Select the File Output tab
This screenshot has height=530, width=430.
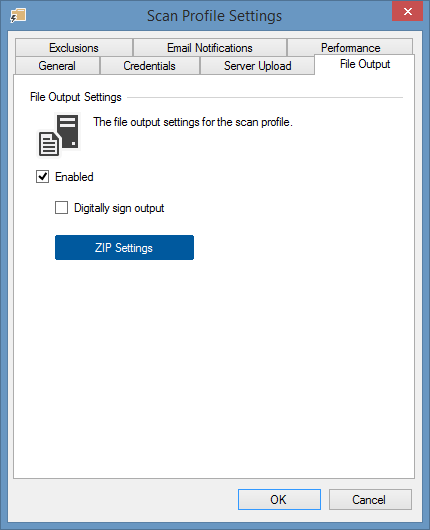click(365, 64)
